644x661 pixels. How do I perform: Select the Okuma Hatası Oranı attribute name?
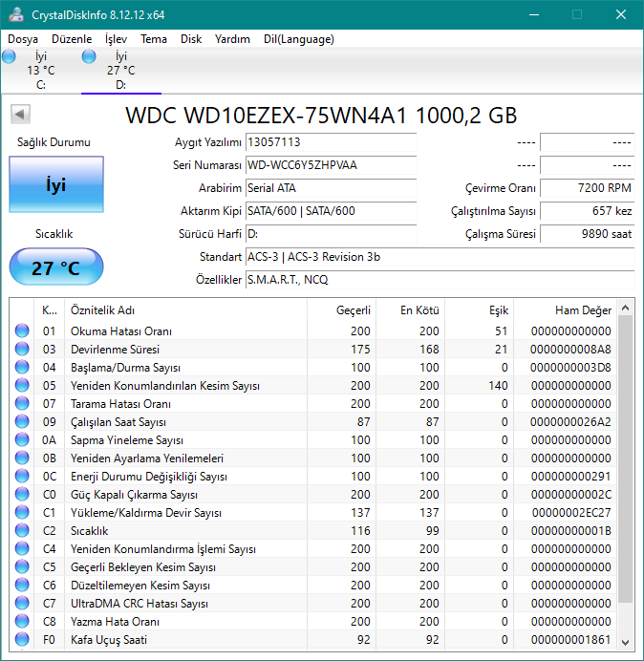click(121, 331)
